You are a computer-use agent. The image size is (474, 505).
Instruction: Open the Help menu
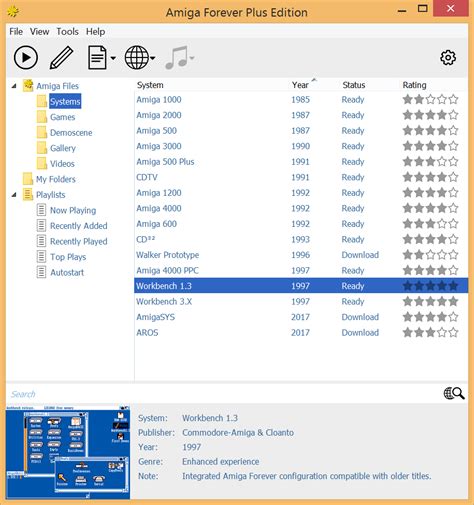click(x=95, y=32)
